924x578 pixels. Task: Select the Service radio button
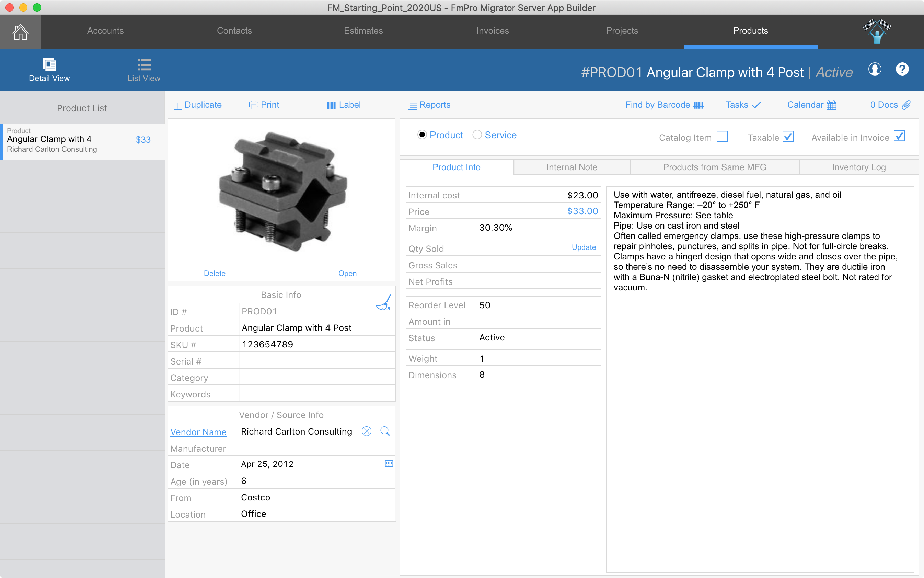[477, 135]
